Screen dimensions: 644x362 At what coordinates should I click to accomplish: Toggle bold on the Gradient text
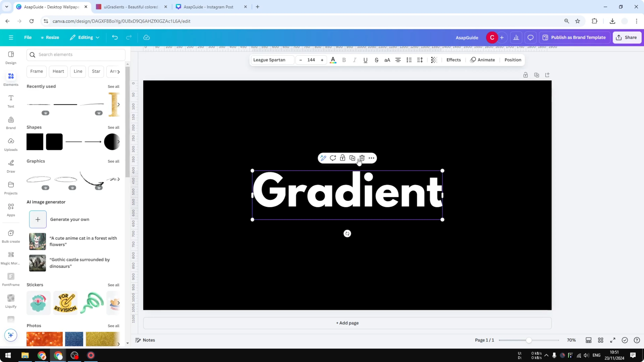(344, 60)
